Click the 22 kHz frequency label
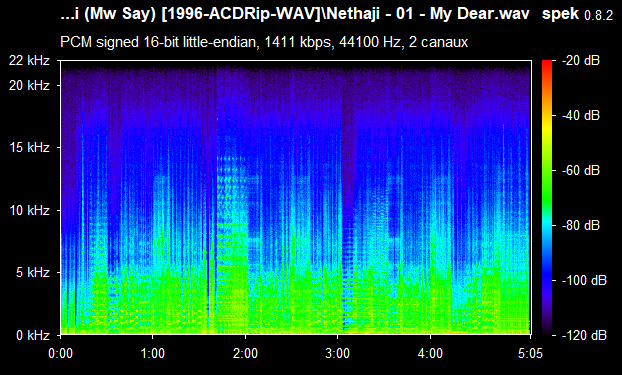 coord(29,60)
